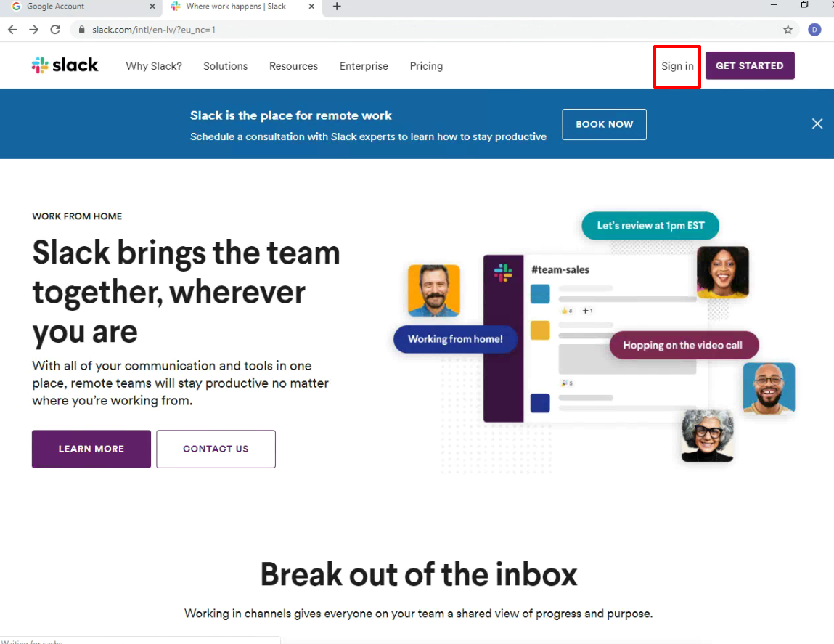Viewport: 834px width, 644px height.
Task: Bookmark this page with star icon
Action: tap(788, 30)
